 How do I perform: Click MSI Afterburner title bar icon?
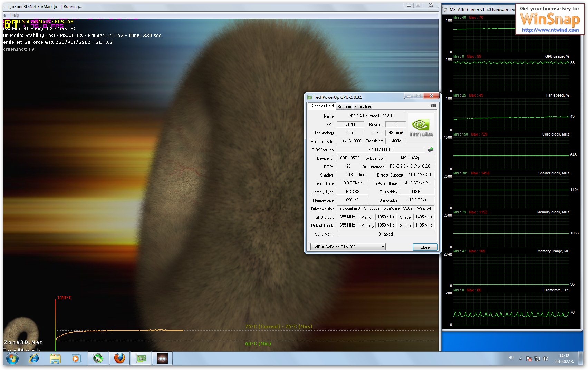445,10
